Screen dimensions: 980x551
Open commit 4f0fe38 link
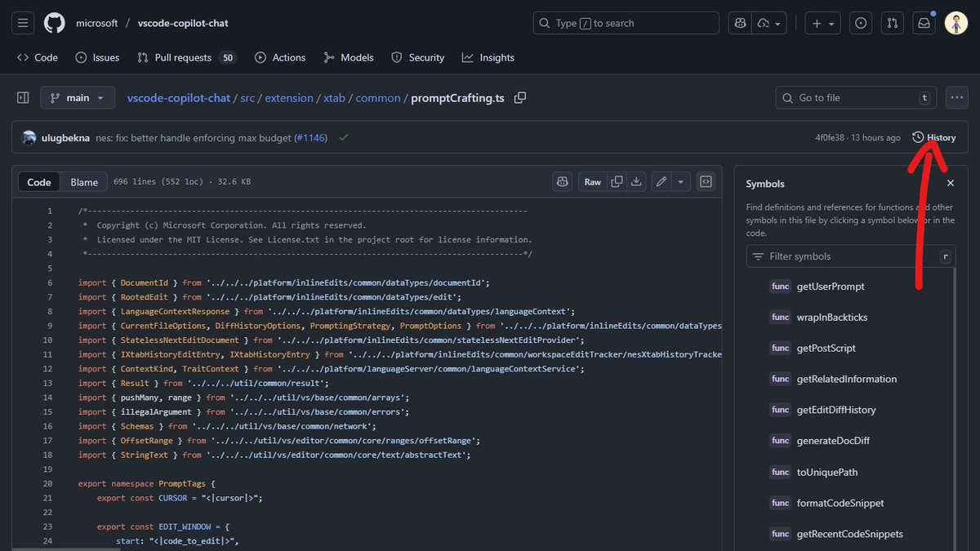[831, 138]
